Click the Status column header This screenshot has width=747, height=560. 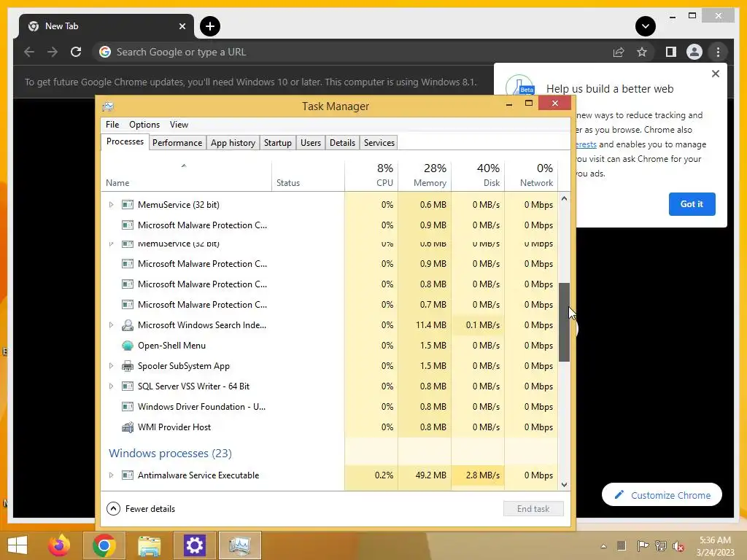(x=309, y=176)
